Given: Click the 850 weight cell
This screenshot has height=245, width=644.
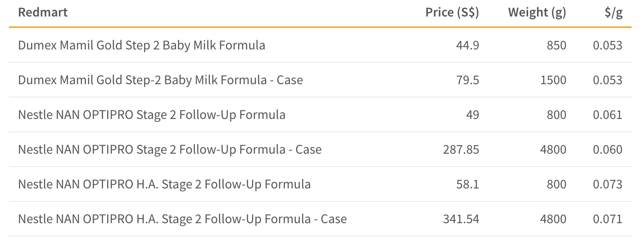Looking at the screenshot, I should [x=557, y=45].
